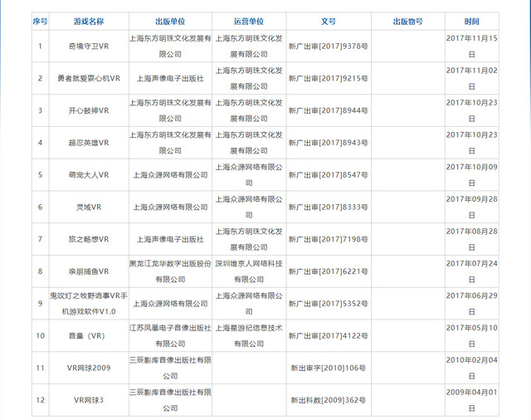
Task: Select game name 开心鼓神VR
Action: pyautogui.click(x=89, y=110)
